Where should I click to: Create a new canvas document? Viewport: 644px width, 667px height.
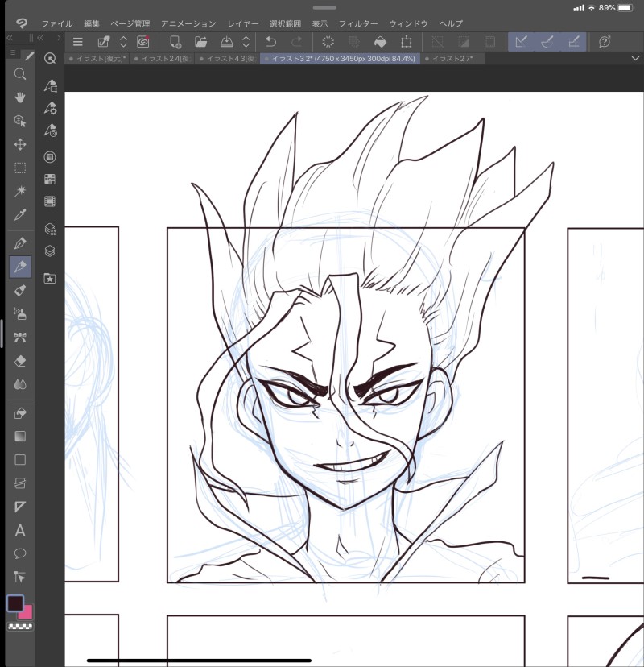[175, 42]
